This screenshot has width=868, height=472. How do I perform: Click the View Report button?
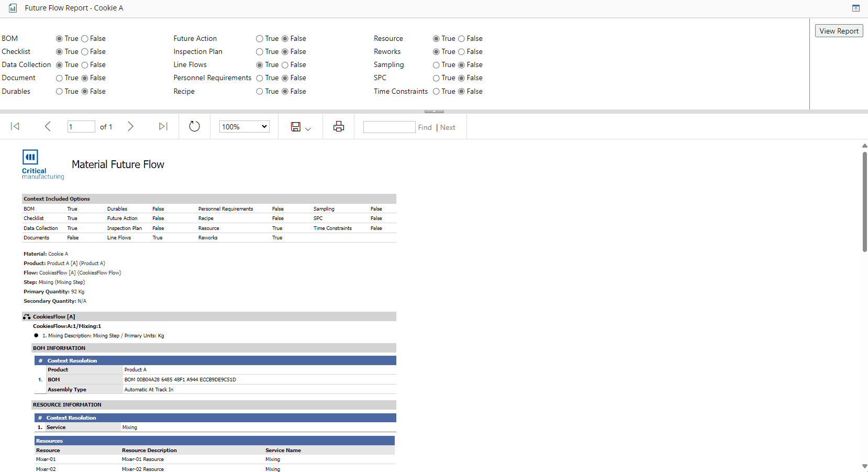pyautogui.click(x=839, y=31)
